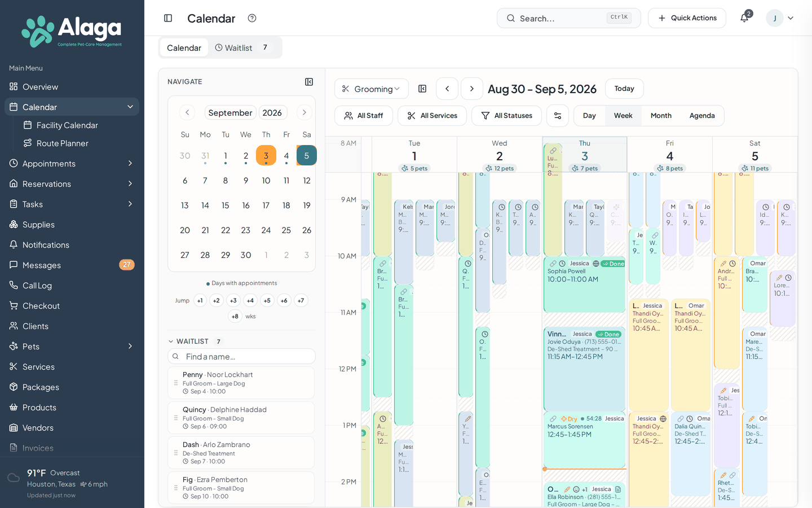Screen dimensions: 812x508
Task: Switch to Day view
Action: [x=589, y=116]
